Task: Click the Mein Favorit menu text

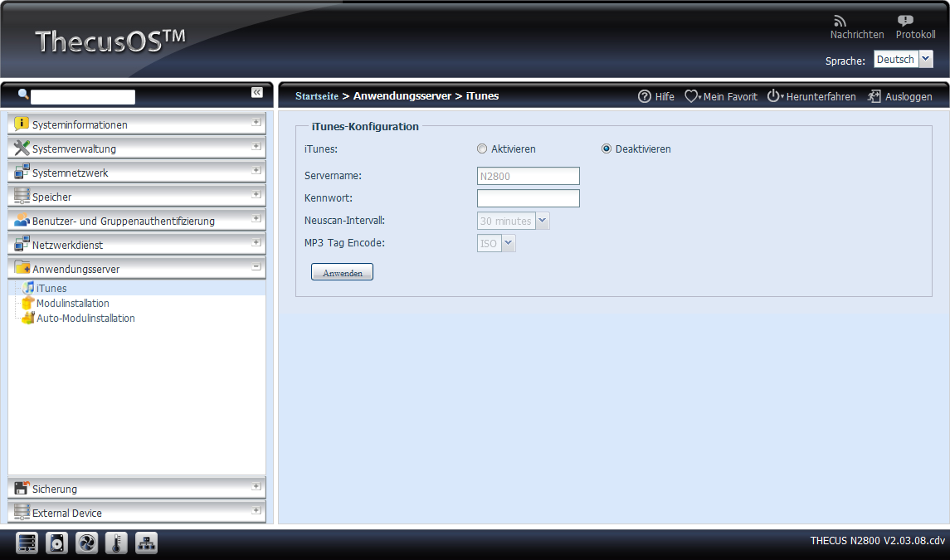Action: [x=730, y=96]
